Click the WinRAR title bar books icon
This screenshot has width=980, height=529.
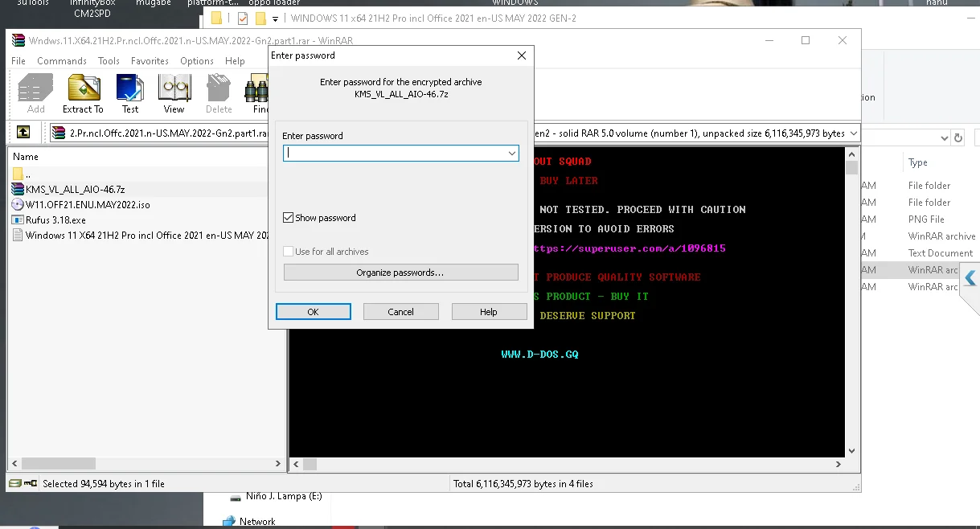(x=18, y=40)
